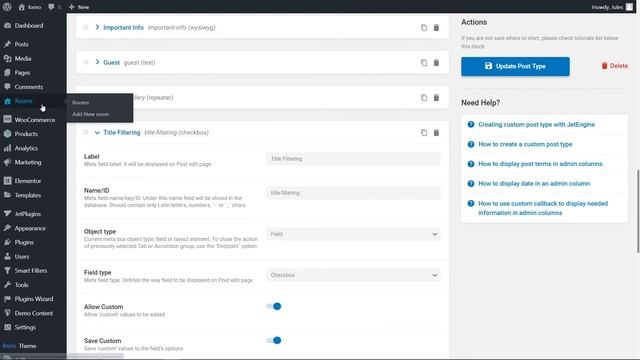Delete the Important Info field
Viewport: 640px width, 360px height.
[x=436, y=28]
